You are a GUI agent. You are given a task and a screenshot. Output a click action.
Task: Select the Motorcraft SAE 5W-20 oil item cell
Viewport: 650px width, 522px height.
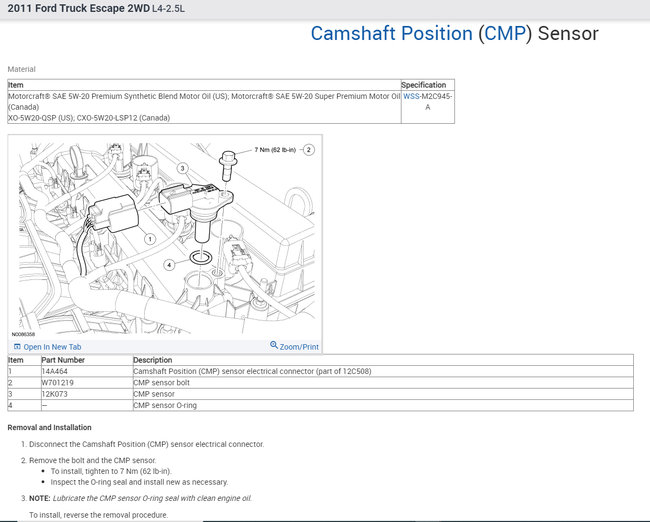pyautogui.click(x=204, y=107)
